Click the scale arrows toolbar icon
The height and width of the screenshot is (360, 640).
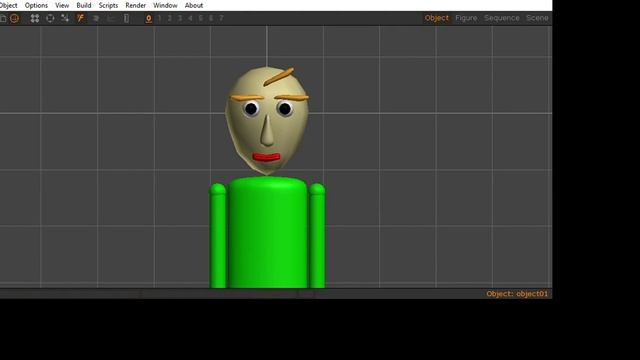(65, 18)
